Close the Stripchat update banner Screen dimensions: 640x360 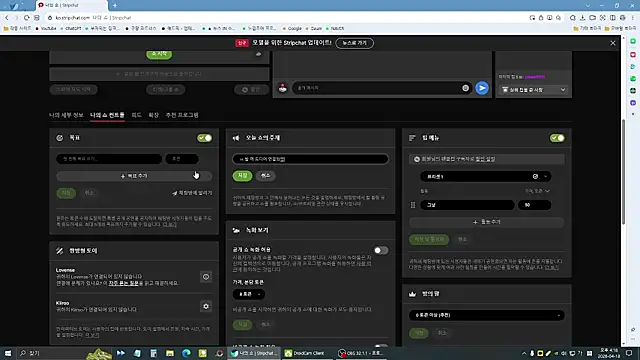613,43
